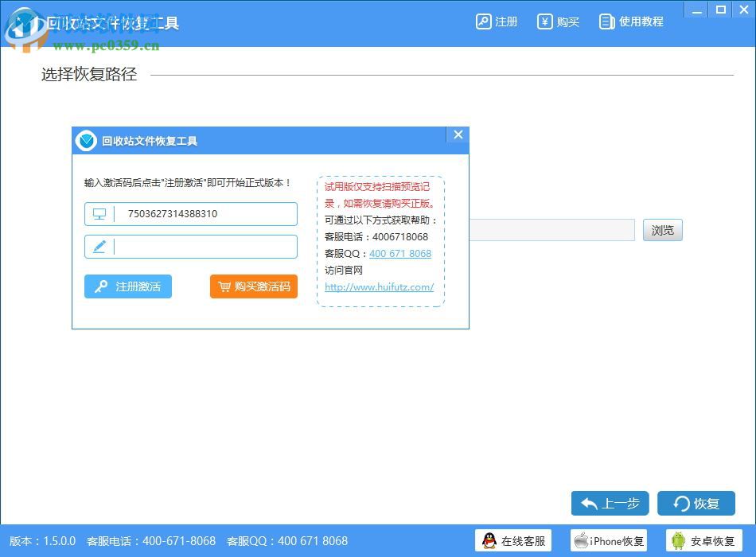Open the 使用教程 tutorial icon
This screenshot has width=756, height=557.
pyautogui.click(x=606, y=21)
